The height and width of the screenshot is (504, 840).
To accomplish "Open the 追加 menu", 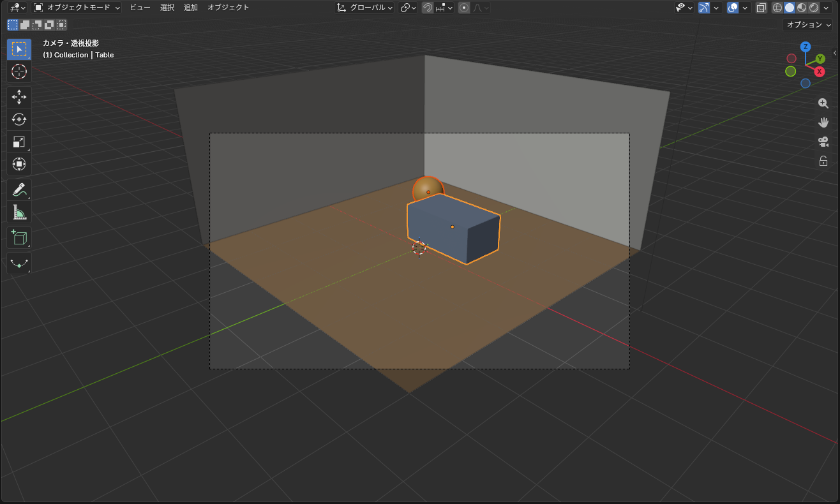I will coord(191,8).
